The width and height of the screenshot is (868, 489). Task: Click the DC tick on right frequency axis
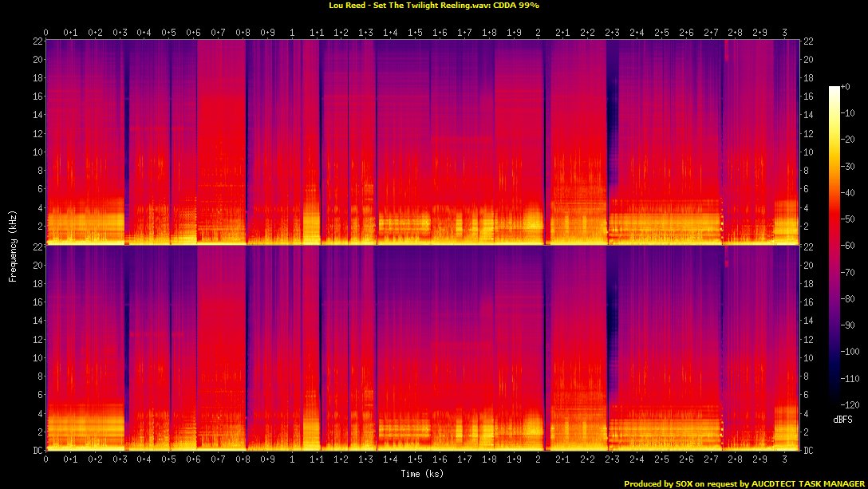pos(808,451)
